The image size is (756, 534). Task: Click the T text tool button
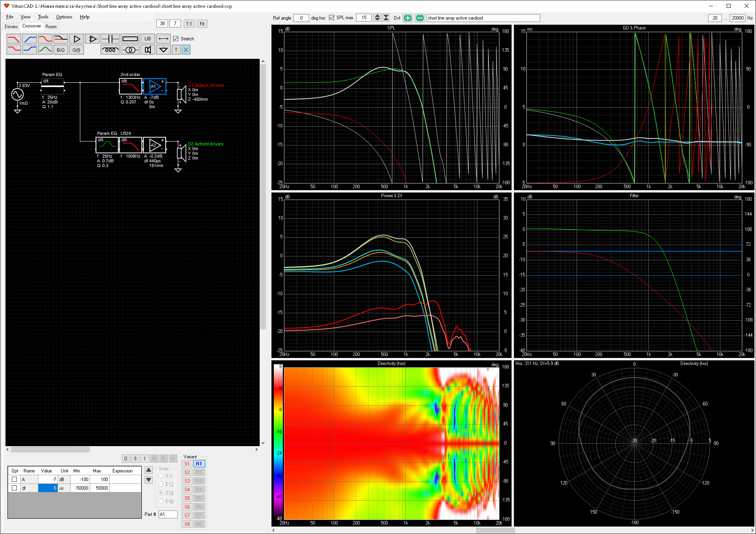pyautogui.click(x=176, y=50)
